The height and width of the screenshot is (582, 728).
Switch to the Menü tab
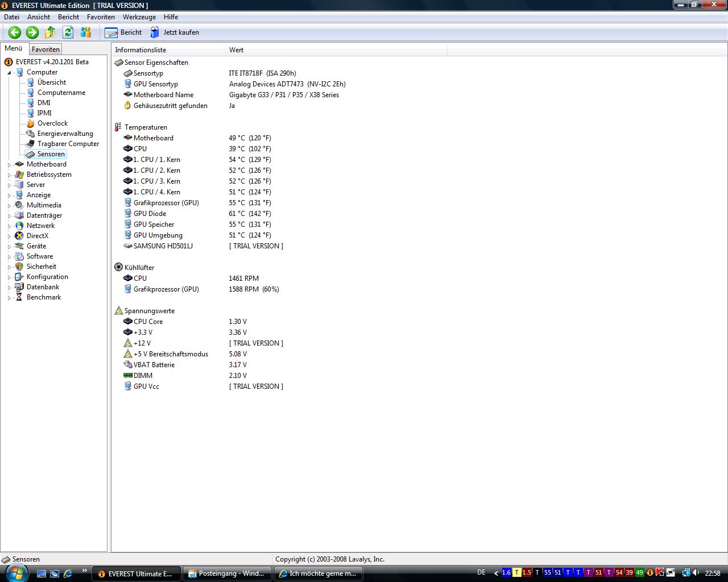coord(14,48)
